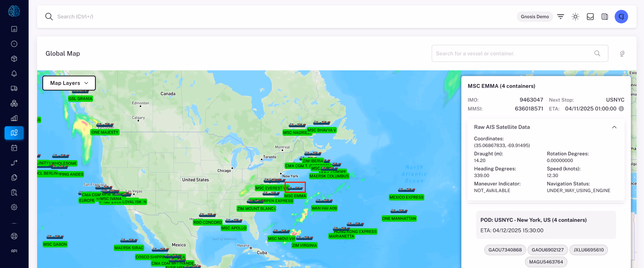Toggle the globe view icon
This screenshot has width=644, height=268.
622,53
